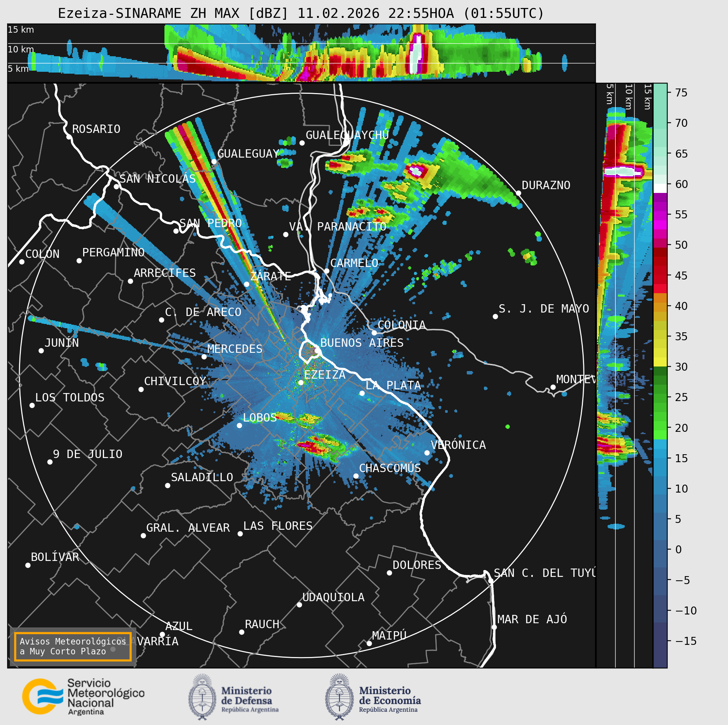Image resolution: width=728 pixels, height=725 pixels.
Task: Click the S. J. DE MAYO label
Action: (x=544, y=309)
